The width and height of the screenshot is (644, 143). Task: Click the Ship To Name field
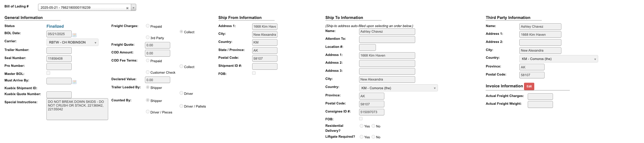[x=387, y=31]
